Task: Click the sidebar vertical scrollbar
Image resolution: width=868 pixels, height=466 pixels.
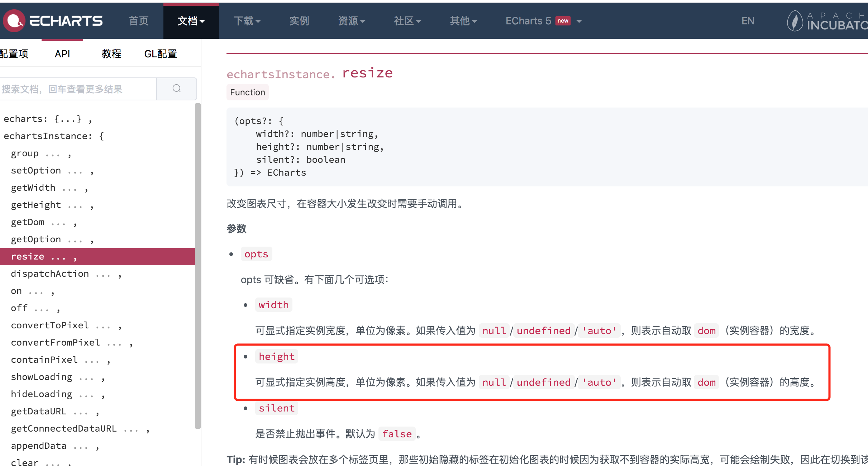Action: (197, 265)
